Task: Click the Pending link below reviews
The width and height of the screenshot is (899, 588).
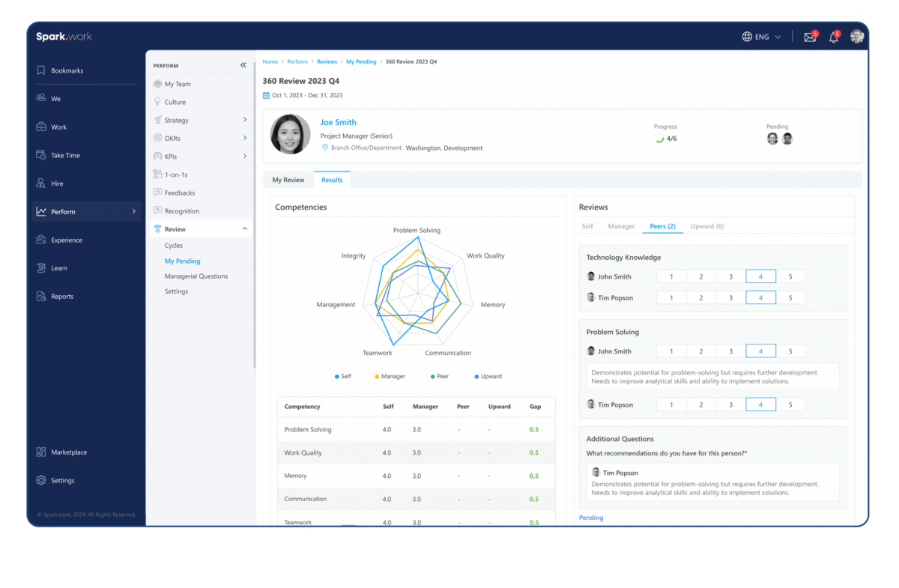Action: 591,518
